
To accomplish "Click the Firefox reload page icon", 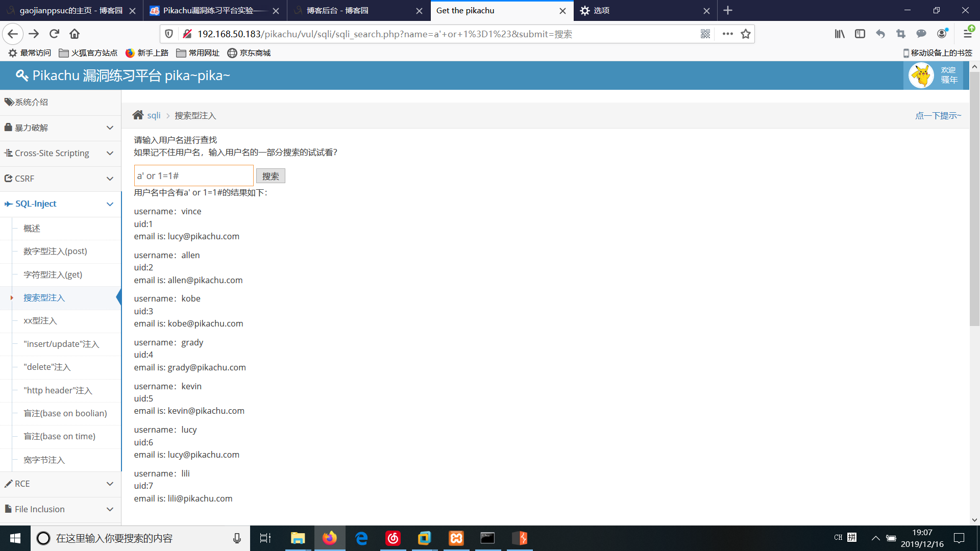I will tap(54, 34).
